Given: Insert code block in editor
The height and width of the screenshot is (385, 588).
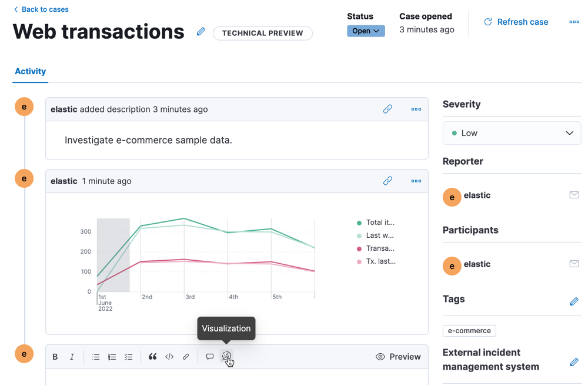Looking at the screenshot, I should point(169,357).
